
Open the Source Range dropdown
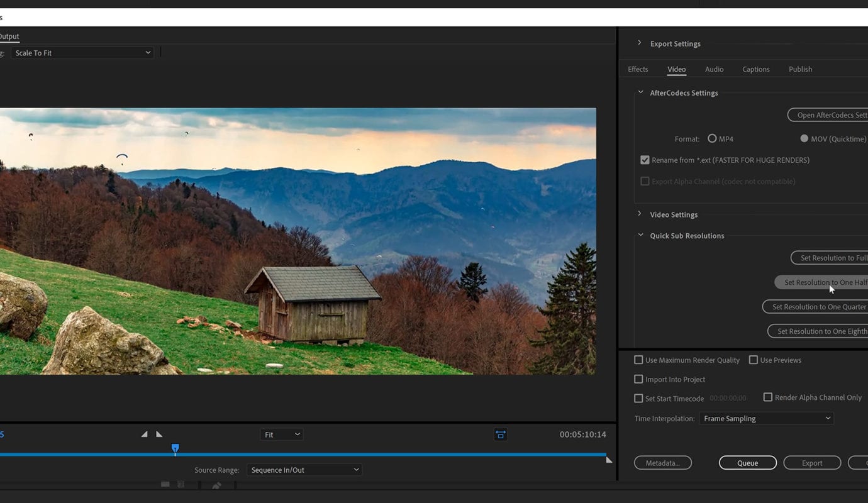tap(304, 470)
